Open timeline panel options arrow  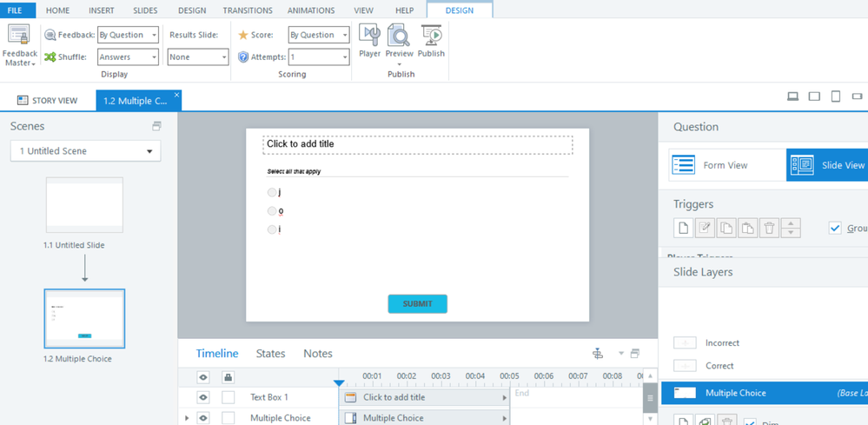coord(621,353)
